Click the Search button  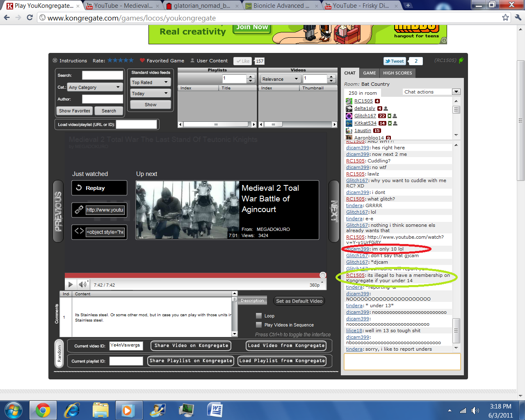pos(109,111)
